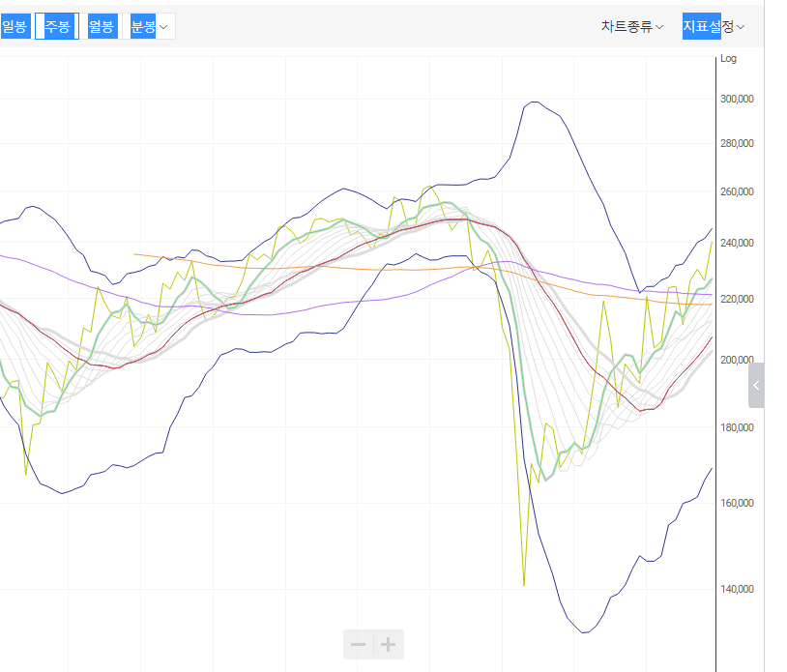Switch to the 월봉 monthly chart tab
Screen dimensions: 787x672
pyautogui.click(x=102, y=26)
